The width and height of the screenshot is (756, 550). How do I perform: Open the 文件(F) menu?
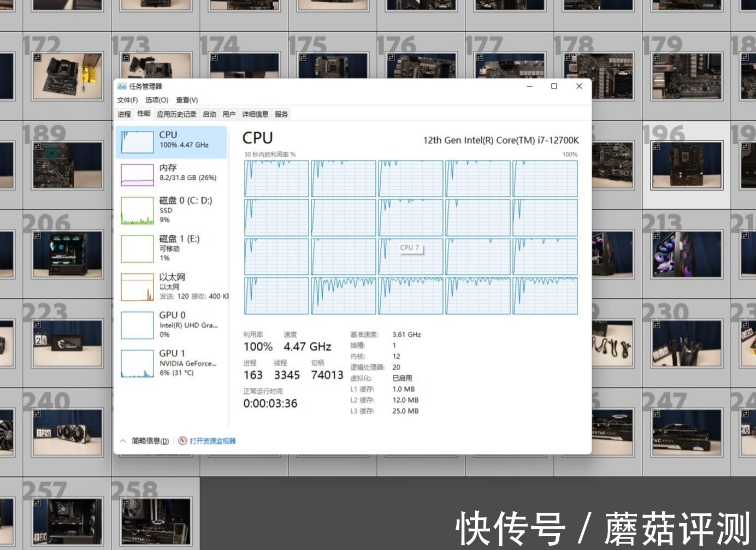click(x=127, y=100)
